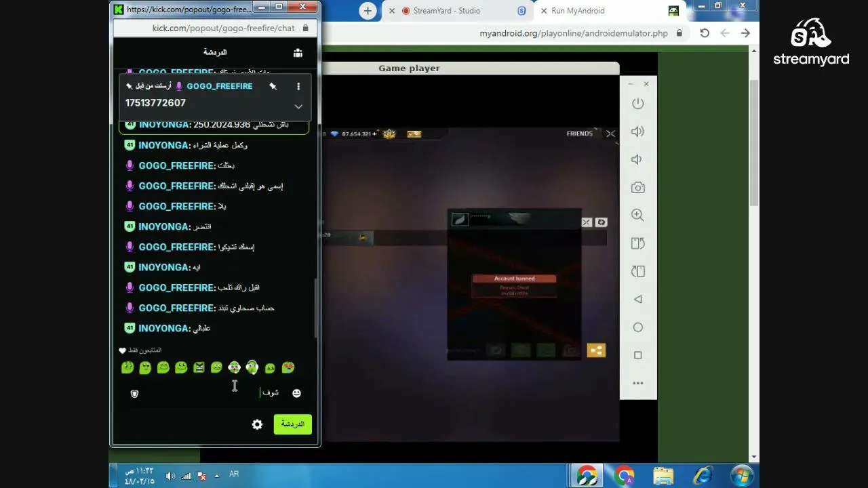Image resolution: width=868 pixels, height=488 pixels.
Task: Click the myandroid.org address bar
Action: point(574,33)
